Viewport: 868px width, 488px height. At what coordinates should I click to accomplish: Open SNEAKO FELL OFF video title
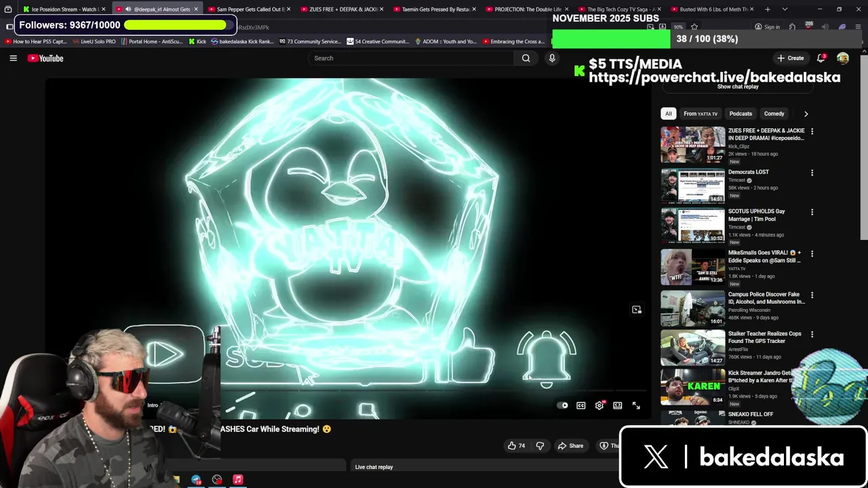point(751,414)
